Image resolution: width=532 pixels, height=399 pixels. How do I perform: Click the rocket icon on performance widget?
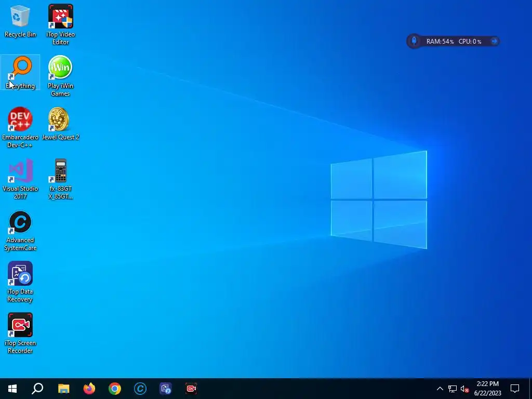point(414,41)
